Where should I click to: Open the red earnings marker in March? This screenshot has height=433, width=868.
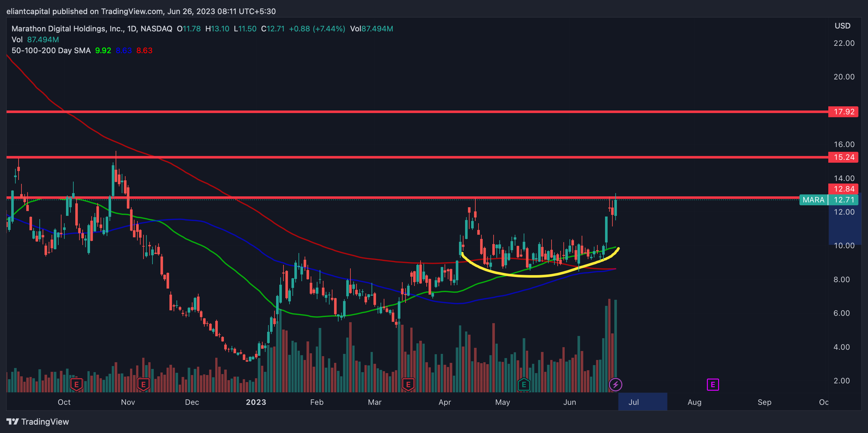coord(408,384)
